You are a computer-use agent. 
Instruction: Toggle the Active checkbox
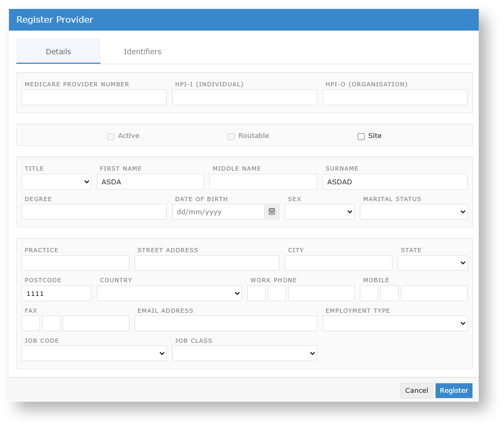pos(110,136)
